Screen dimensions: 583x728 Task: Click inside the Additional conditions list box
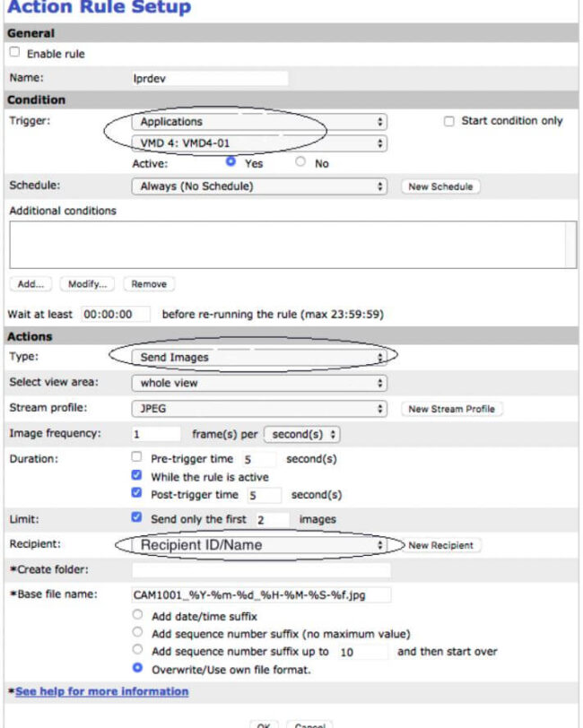(292, 245)
